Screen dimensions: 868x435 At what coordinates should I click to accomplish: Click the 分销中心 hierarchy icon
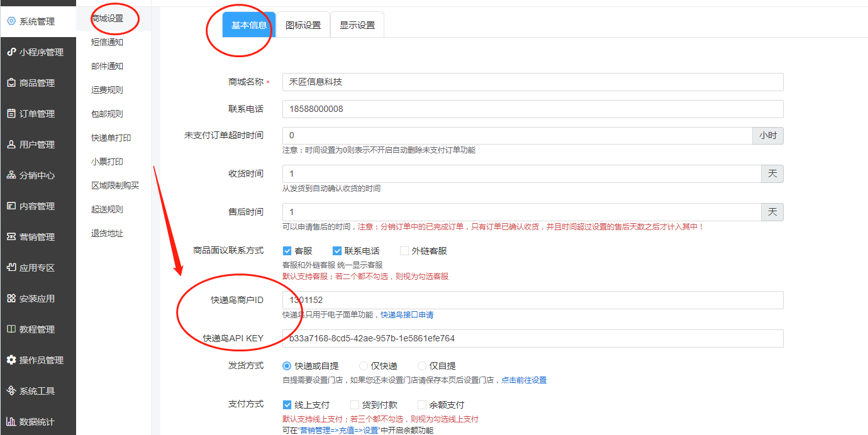(x=11, y=175)
